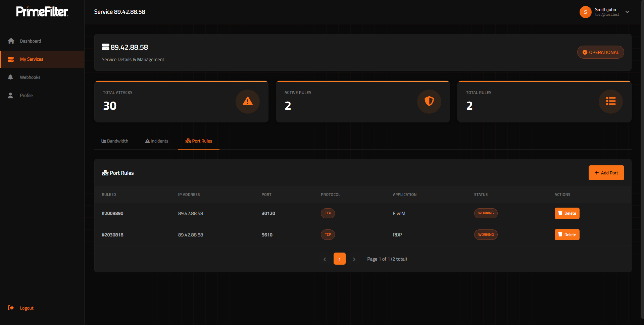Go to the next page of port rules
Image resolution: width=644 pixels, height=325 pixels.
tap(354, 259)
